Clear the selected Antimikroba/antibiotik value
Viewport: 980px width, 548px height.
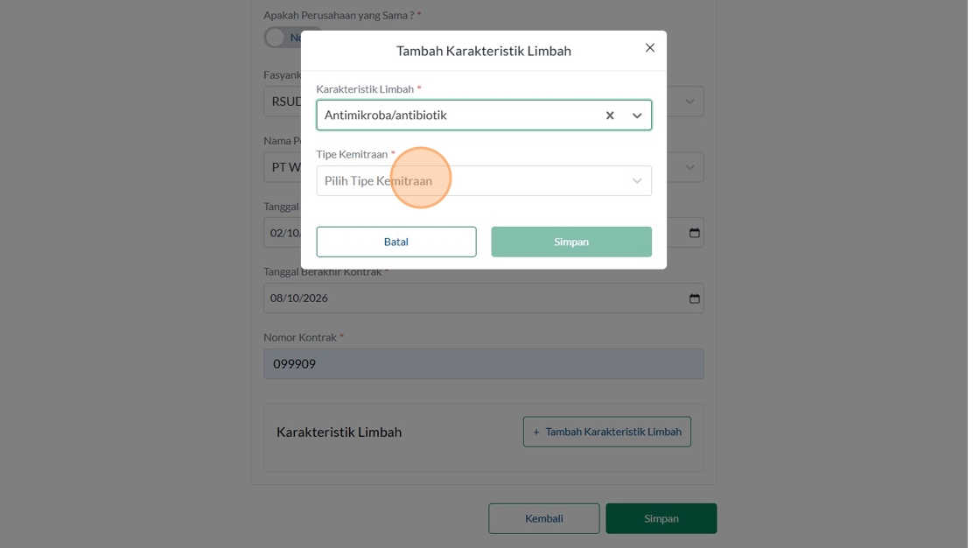click(x=610, y=115)
